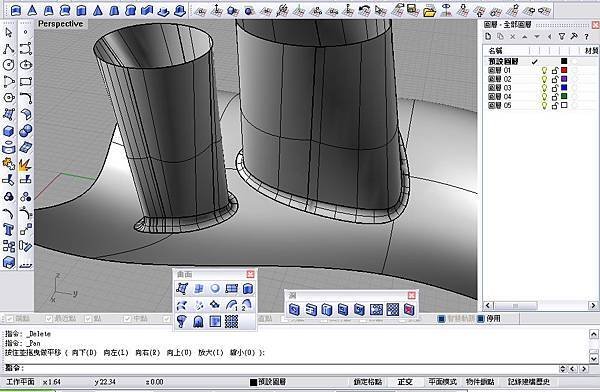Screen dimensions: 600x392
Task: Select the 圖層 02 layer row
Action: 540,79
